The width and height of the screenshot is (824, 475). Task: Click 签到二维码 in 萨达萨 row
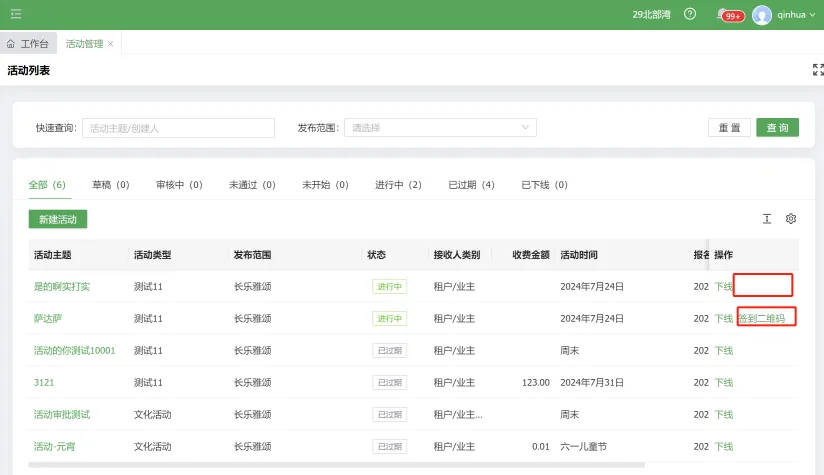tap(762, 318)
